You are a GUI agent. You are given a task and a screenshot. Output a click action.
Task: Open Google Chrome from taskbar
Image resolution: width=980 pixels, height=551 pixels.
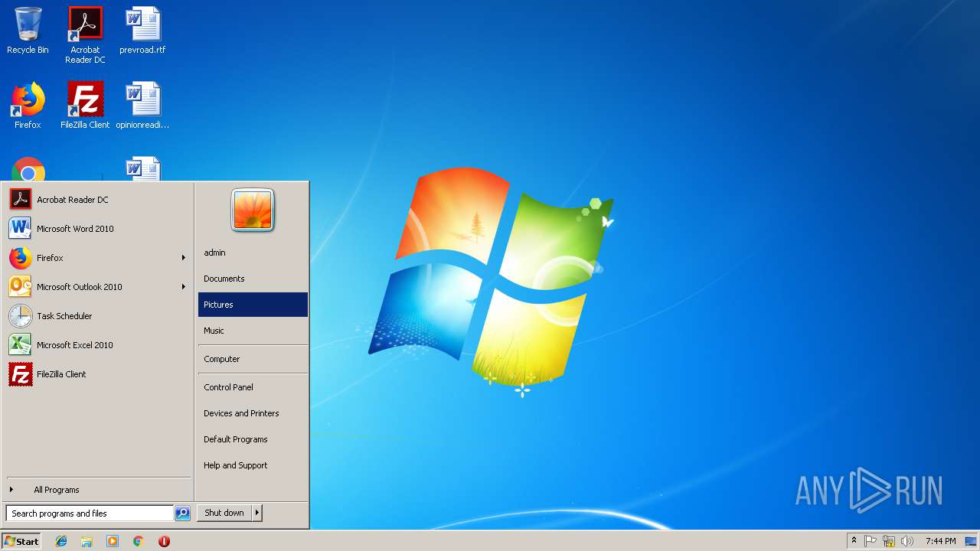coord(138,541)
